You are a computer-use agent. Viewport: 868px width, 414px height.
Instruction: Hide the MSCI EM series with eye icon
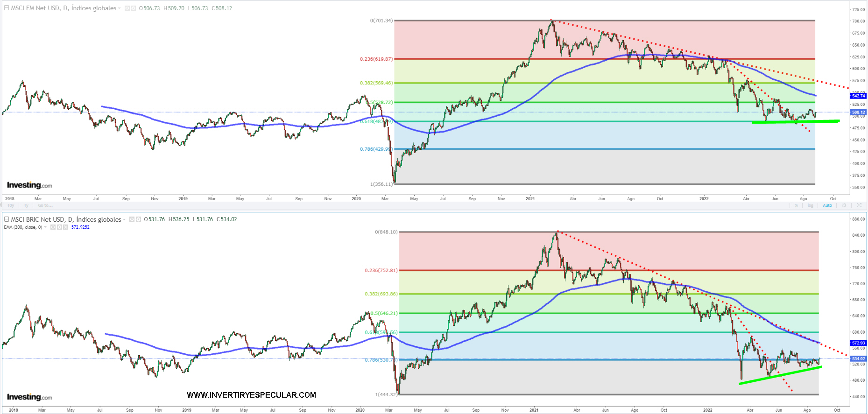tap(127, 8)
